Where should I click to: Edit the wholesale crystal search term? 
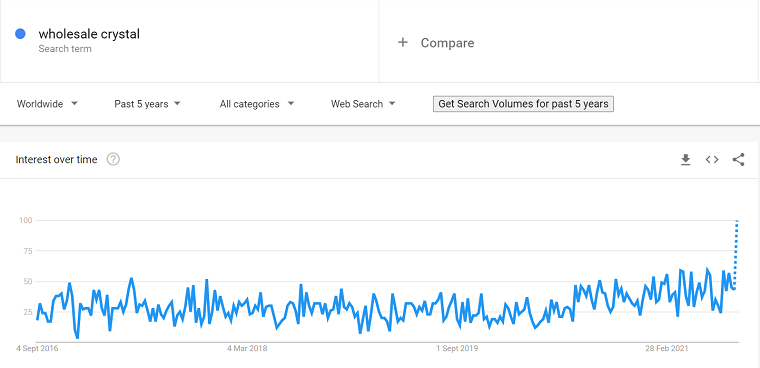pos(89,34)
